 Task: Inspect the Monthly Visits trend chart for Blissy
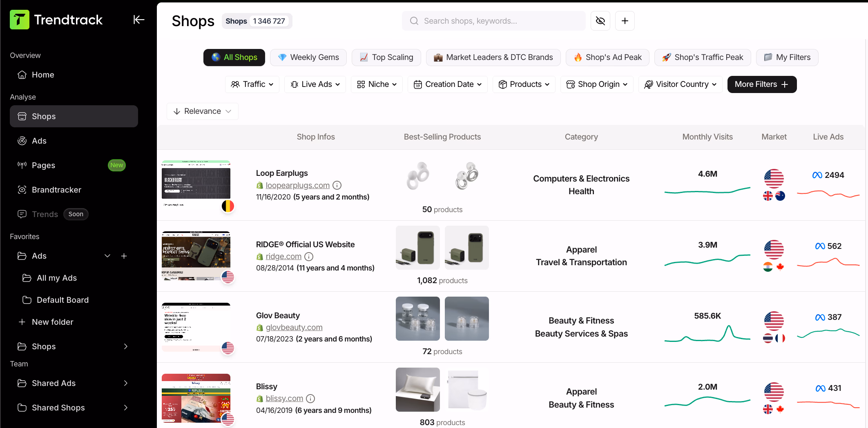(707, 401)
